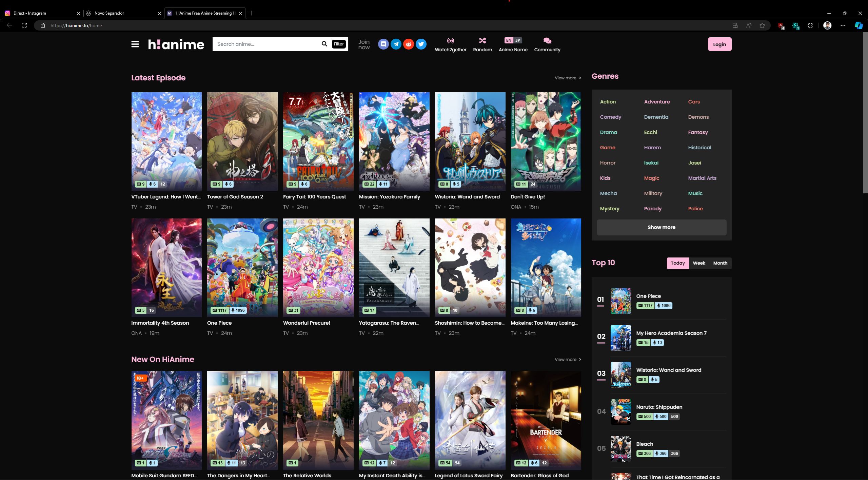Open the Bartender: Glass of God poster
The height and width of the screenshot is (480, 868).
[x=546, y=420]
